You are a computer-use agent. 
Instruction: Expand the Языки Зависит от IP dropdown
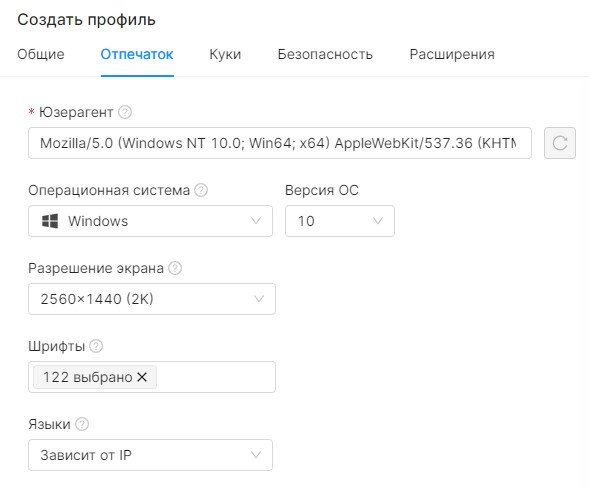pyautogui.click(x=150, y=455)
